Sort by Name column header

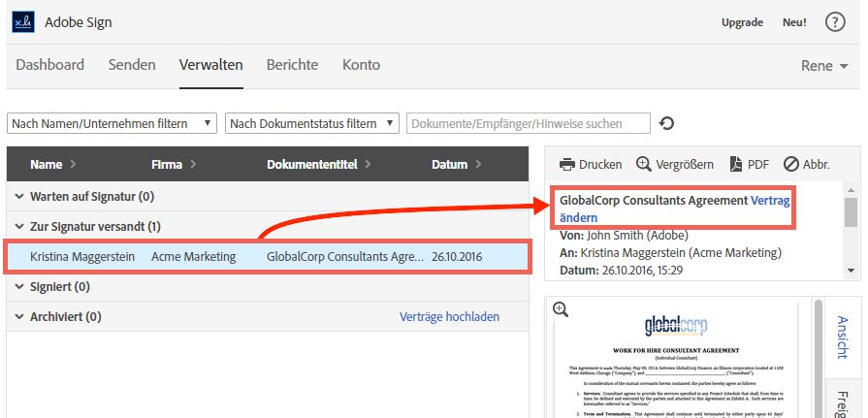coord(53,165)
